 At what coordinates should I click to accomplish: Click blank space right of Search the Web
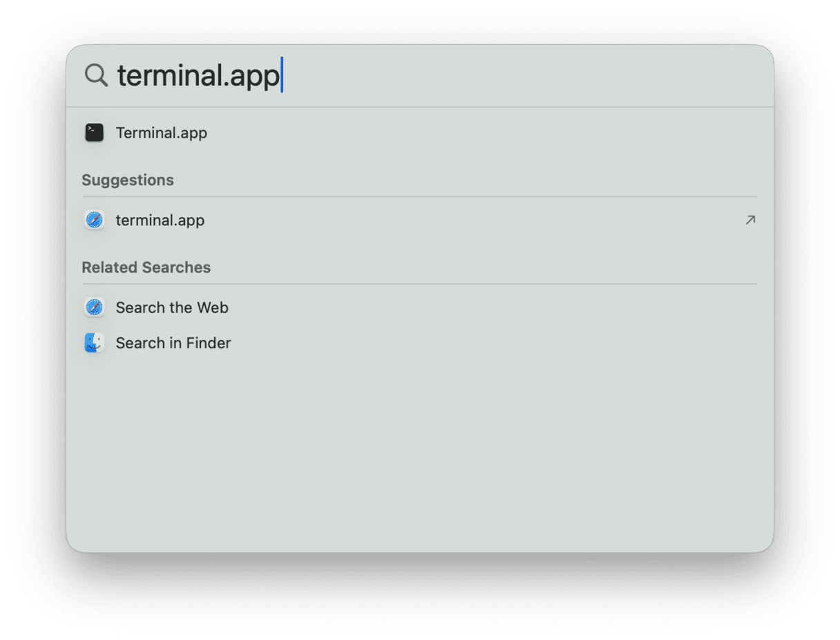point(484,308)
